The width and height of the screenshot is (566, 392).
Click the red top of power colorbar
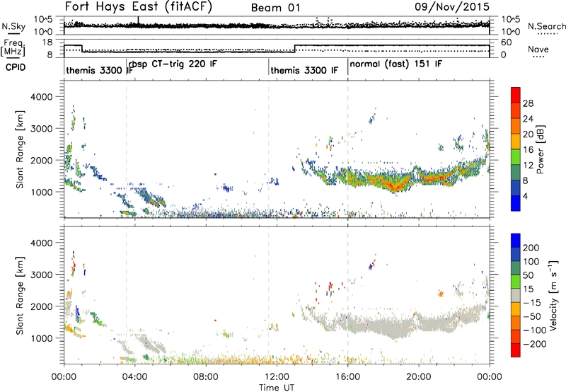[516, 95]
